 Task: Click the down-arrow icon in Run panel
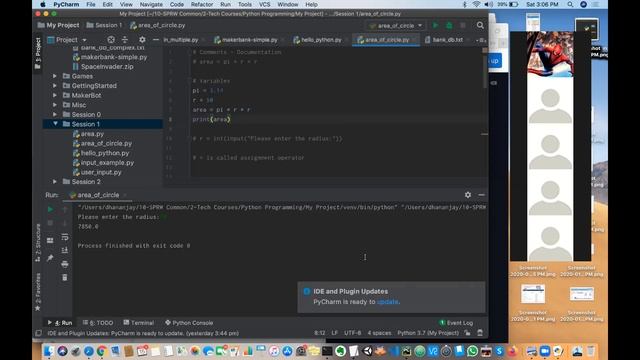[x=64, y=223]
